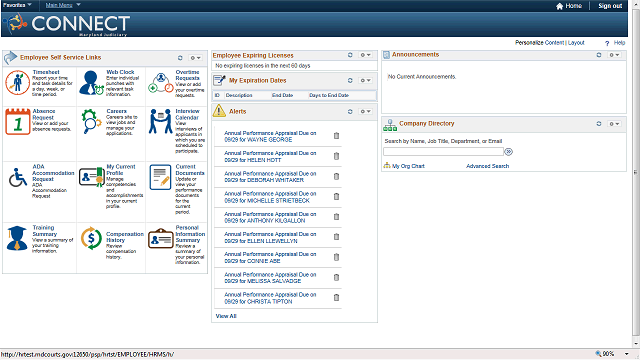640x360 pixels.
Task: Click the Careers magnifier gear icon
Action: [91, 121]
